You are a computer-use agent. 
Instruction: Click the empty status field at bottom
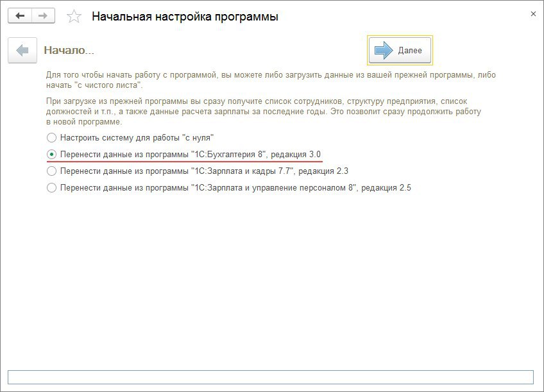[271, 377]
